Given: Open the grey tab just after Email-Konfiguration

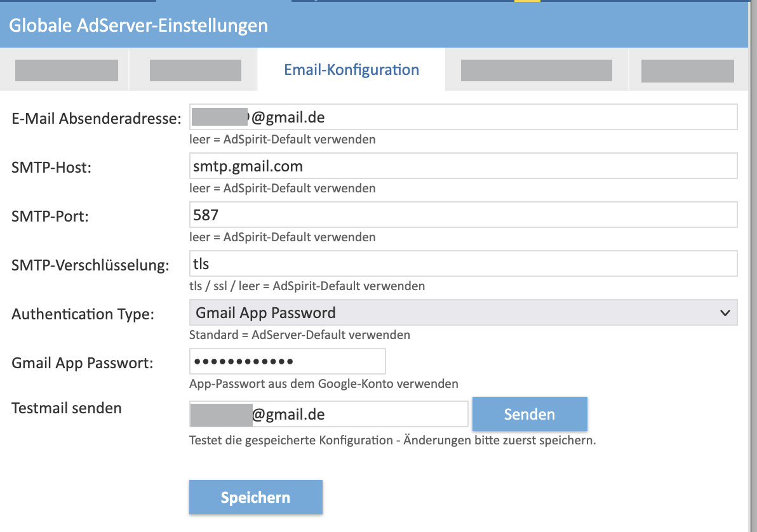Looking at the screenshot, I should coord(537,70).
